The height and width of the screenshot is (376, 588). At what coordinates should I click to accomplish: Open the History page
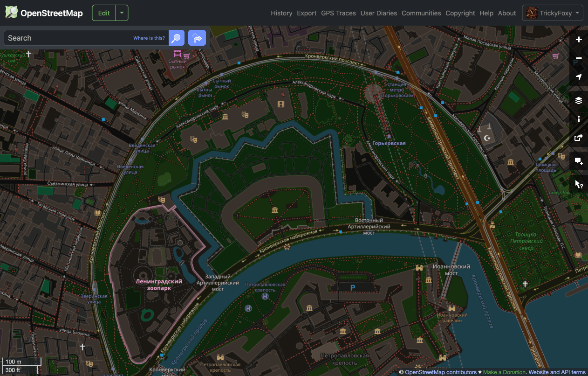[281, 13]
